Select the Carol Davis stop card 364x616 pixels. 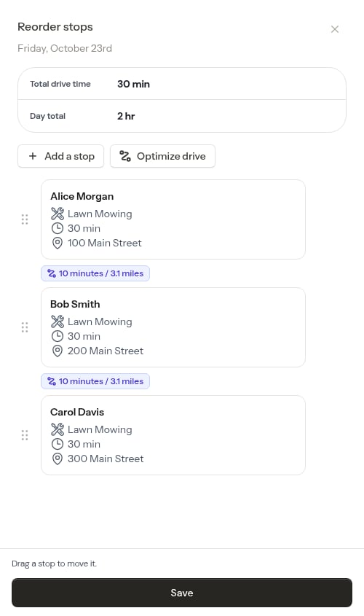173,435
